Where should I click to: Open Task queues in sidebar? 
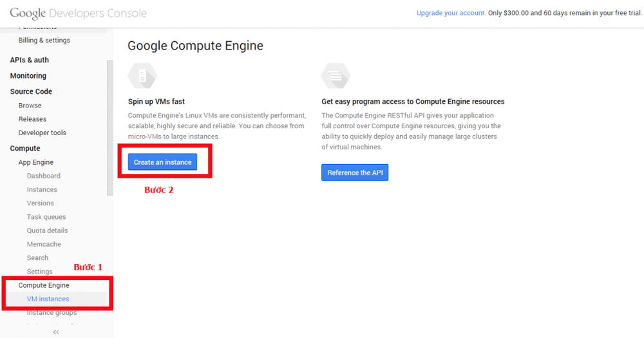click(46, 217)
